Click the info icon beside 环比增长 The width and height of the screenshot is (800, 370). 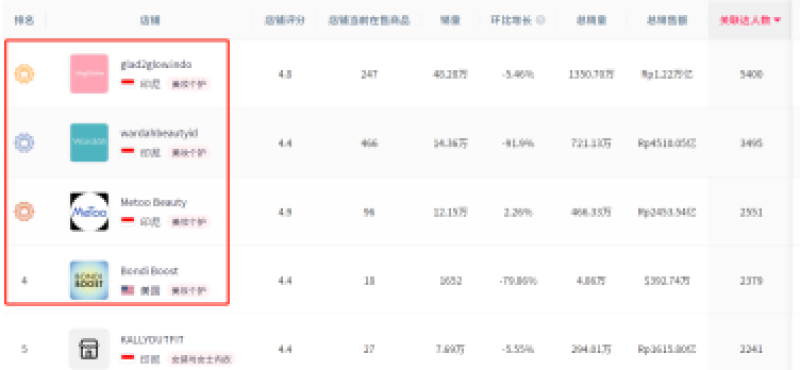pos(540,20)
